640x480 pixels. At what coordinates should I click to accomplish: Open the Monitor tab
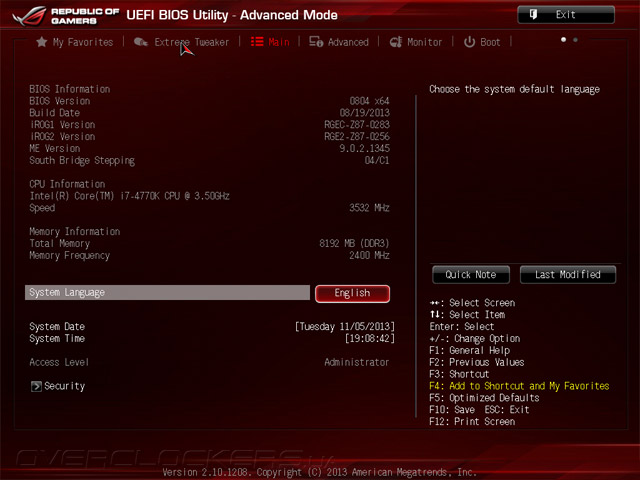click(416, 42)
